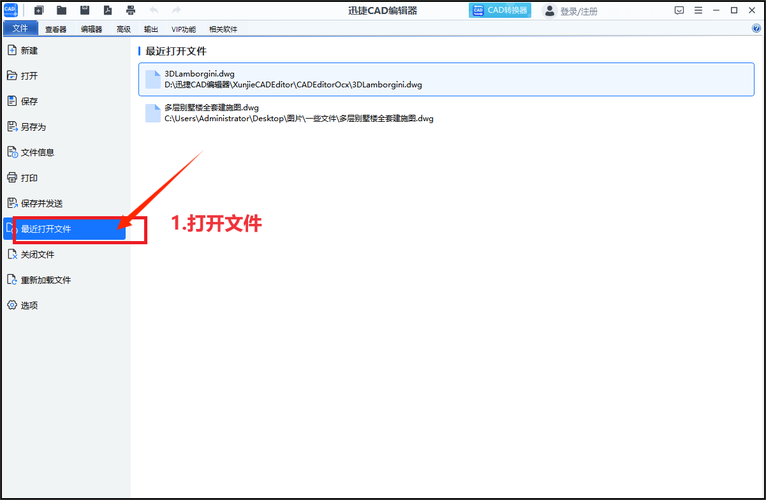Image resolution: width=766 pixels, height=500 pixels.
Task: Open the feedback message icon
Action: (679, 10)
